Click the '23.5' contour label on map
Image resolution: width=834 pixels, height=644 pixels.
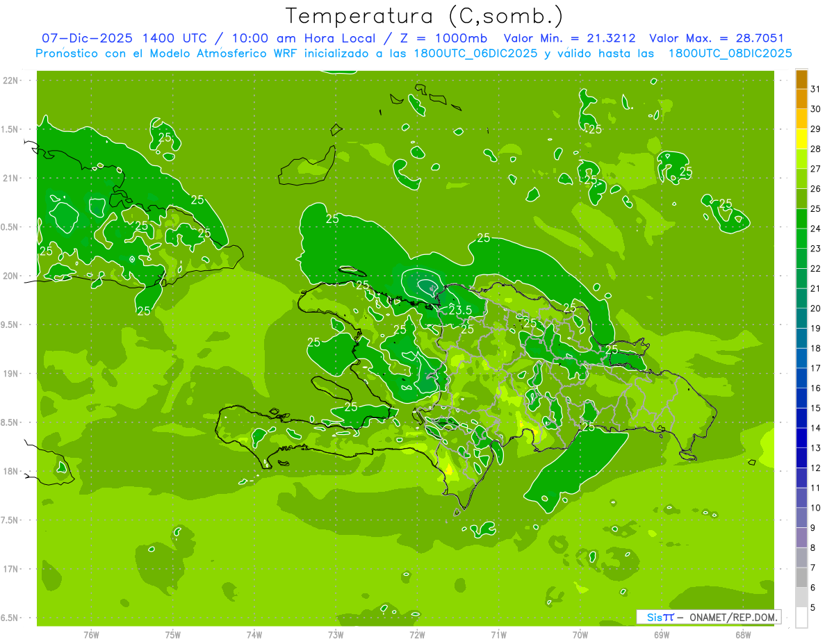(460, 310)
